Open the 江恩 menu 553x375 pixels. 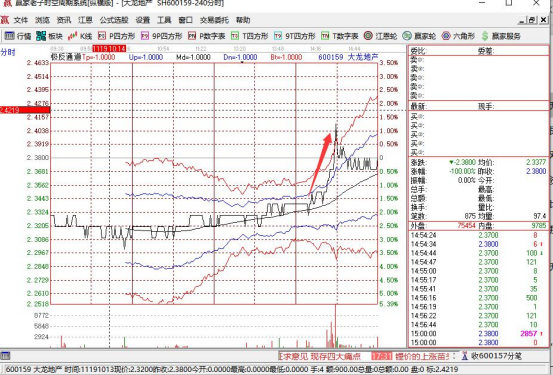coord(85,20)
